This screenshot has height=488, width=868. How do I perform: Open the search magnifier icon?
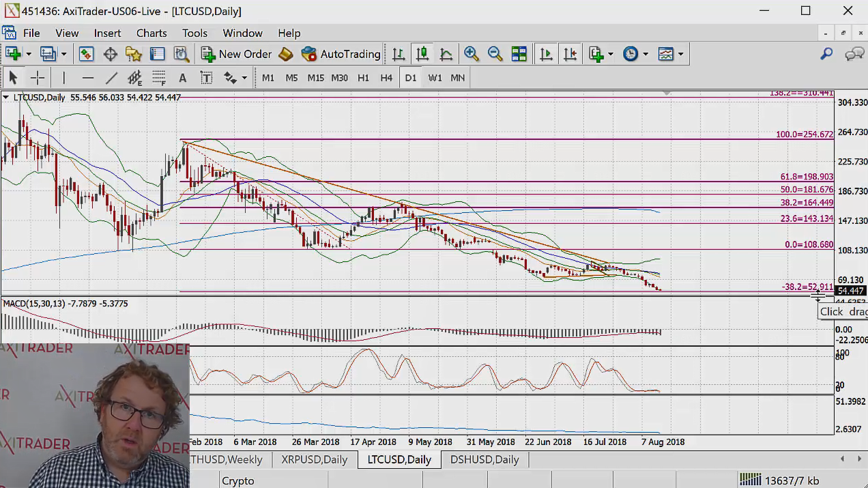pos(826,54)
